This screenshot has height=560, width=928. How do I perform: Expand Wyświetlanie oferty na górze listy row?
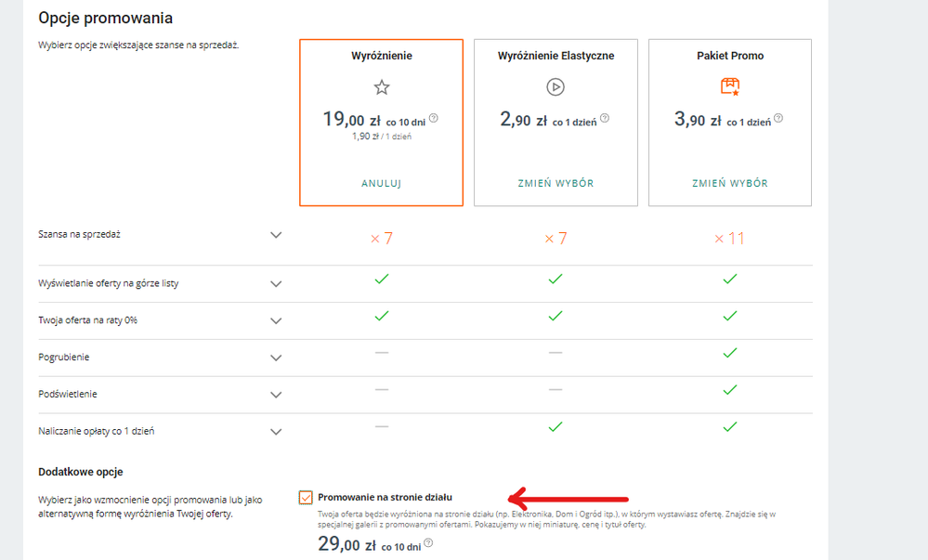[276, 283]
